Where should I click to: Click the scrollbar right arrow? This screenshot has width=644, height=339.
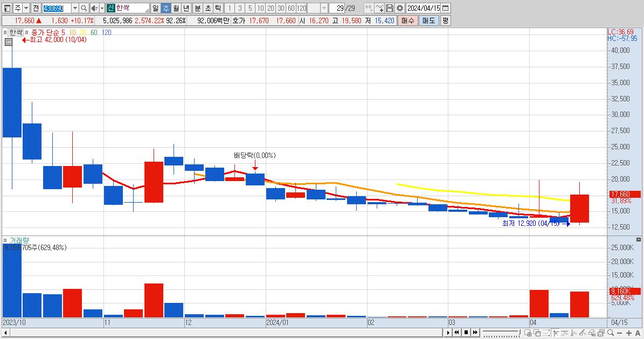coord(448,333)
